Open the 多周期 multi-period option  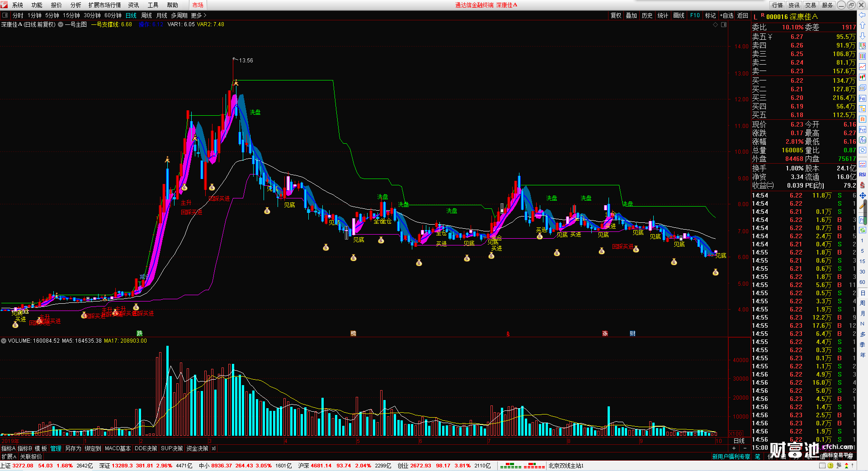coord(179,15)
